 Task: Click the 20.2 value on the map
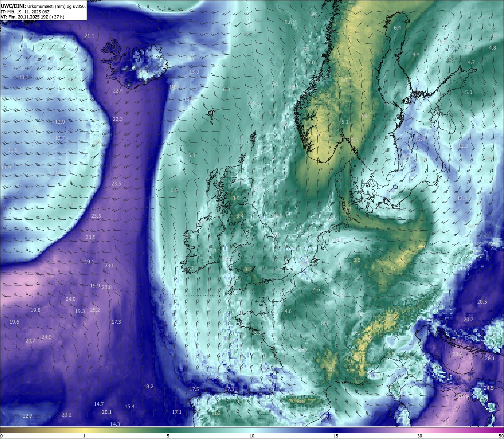(67, 415)
